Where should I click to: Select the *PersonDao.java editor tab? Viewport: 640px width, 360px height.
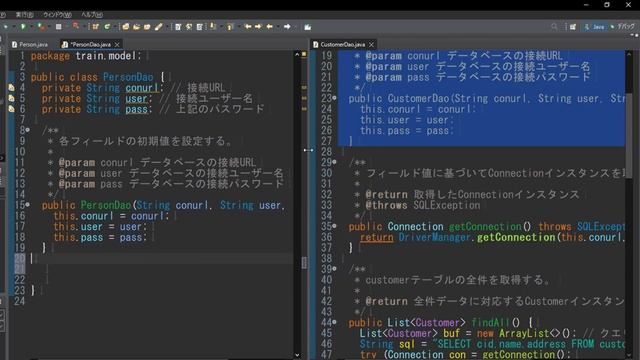90,44
